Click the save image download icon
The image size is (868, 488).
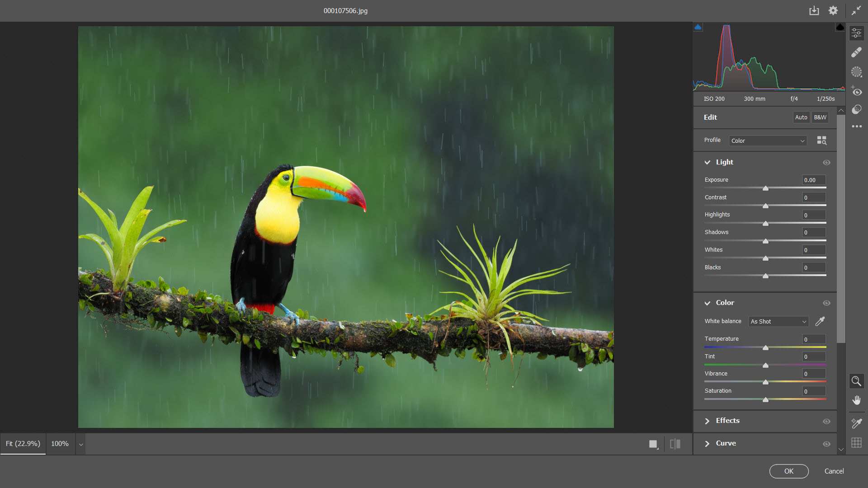point(814,10)
